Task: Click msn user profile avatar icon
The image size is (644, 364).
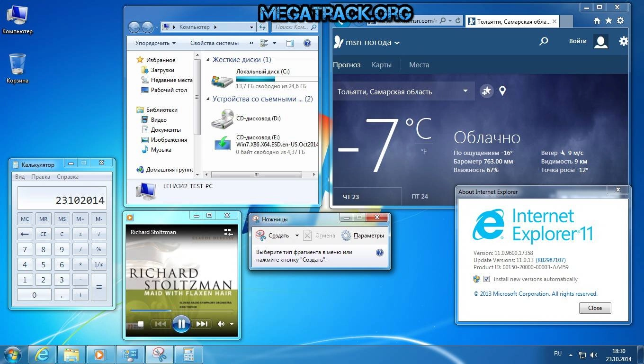Action: tap(601, 42)
